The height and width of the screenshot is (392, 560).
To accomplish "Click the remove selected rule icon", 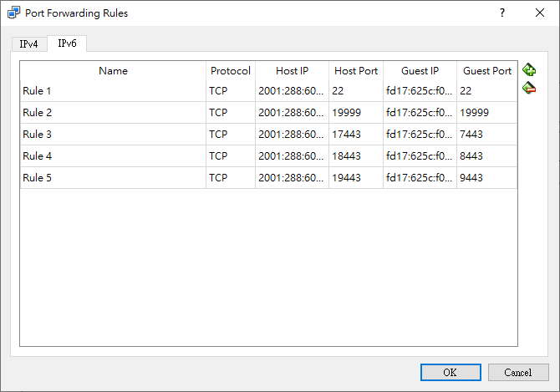I will click(x=529, y=88).
